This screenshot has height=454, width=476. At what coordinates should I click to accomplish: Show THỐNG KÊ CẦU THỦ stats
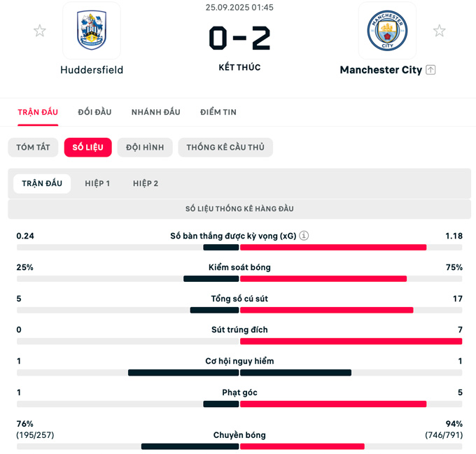pyautogui.click(x=225, y=148)
